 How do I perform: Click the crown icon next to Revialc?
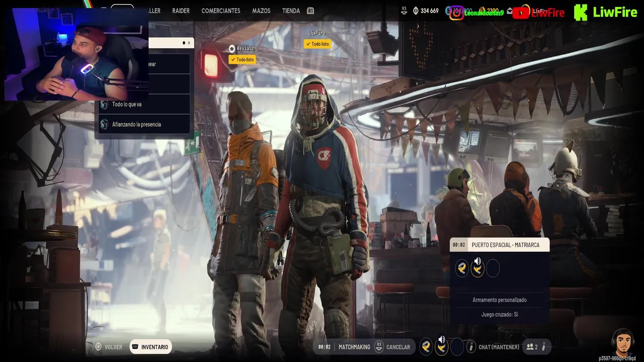click(x=232, y=48)
